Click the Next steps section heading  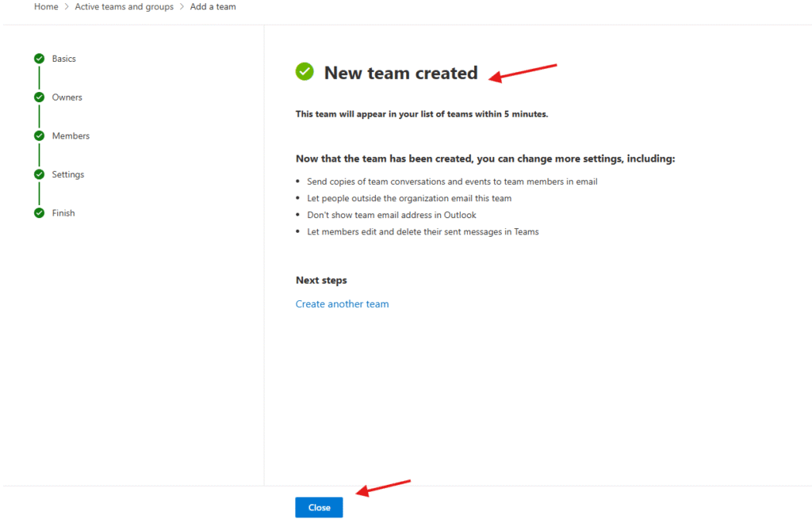[321, 280]
